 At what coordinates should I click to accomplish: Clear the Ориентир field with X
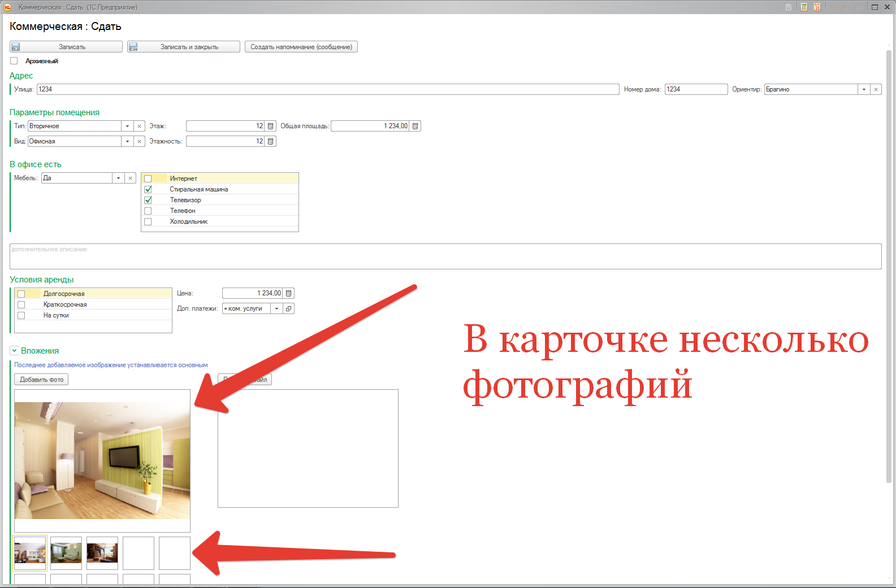[876, 89]
